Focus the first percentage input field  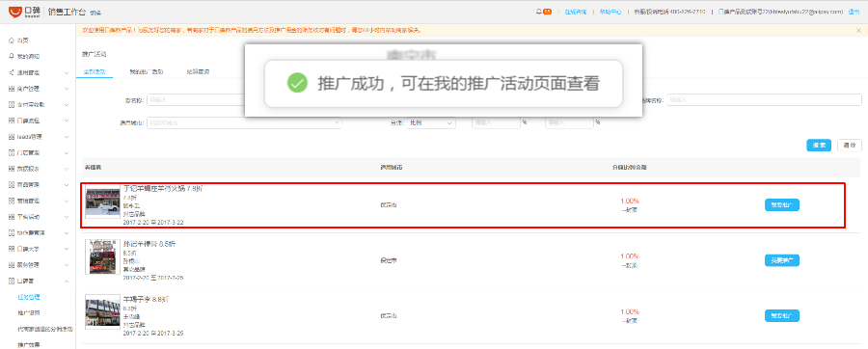pos(496,122)
